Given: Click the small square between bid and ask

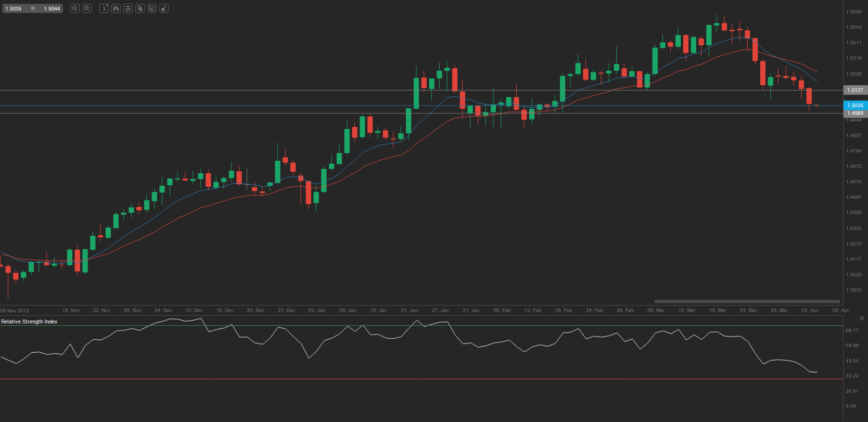Looking at the screenshot, I should [33, 8].
